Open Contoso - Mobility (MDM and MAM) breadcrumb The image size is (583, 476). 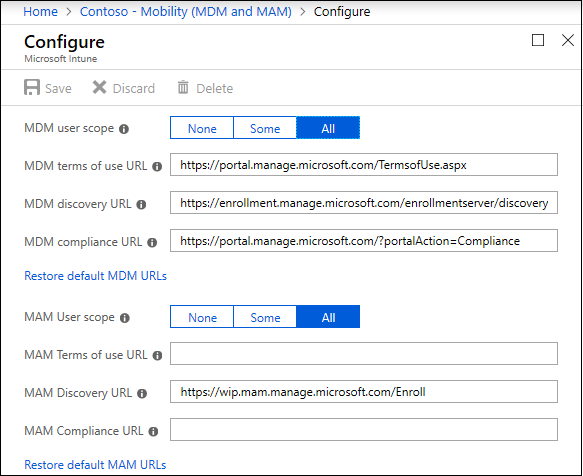186,12
